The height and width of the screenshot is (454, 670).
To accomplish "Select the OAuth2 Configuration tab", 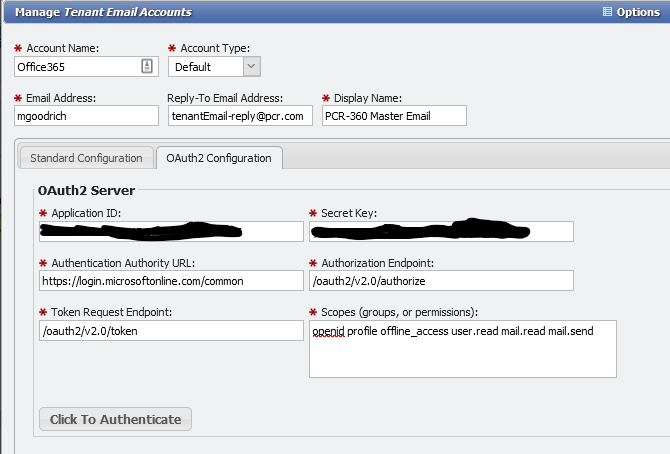I will (219, 158).
